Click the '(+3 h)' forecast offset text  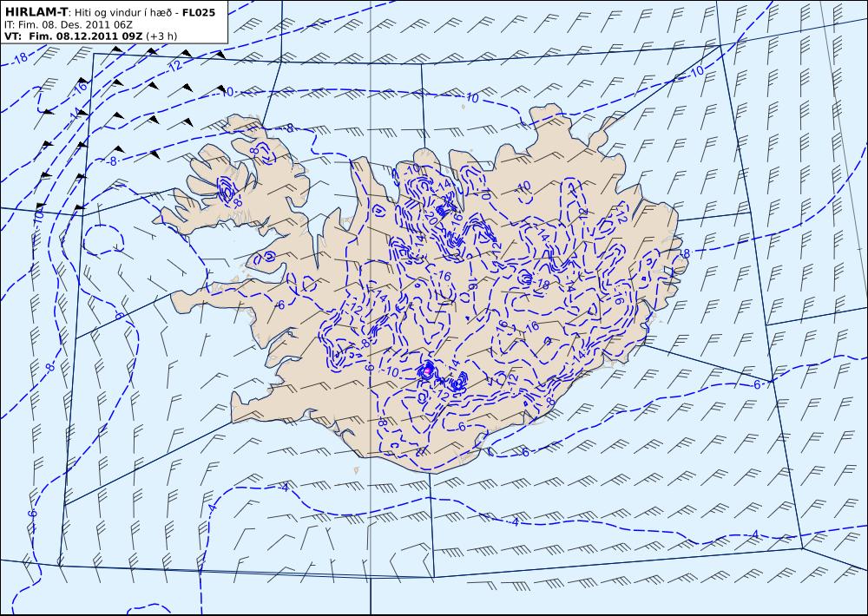click(x=161, y=36)
